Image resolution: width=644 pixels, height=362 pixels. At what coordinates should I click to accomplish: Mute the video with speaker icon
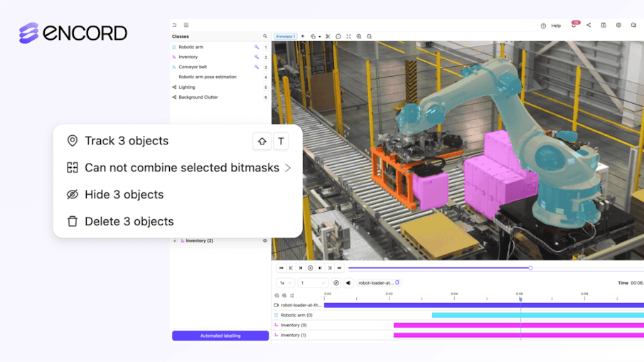[348, 283]
